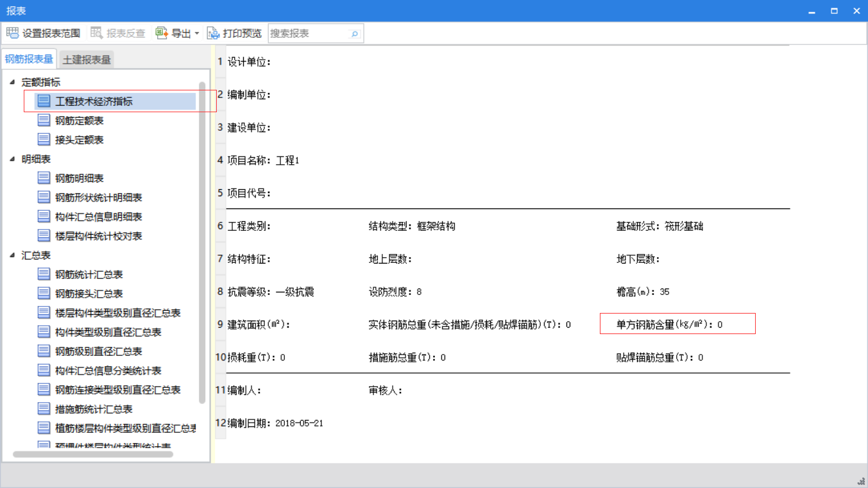This screenshot has height=488, width=868.
Task: Collapse the 汇总表 tree group
Action: click(x=12, y=255)
